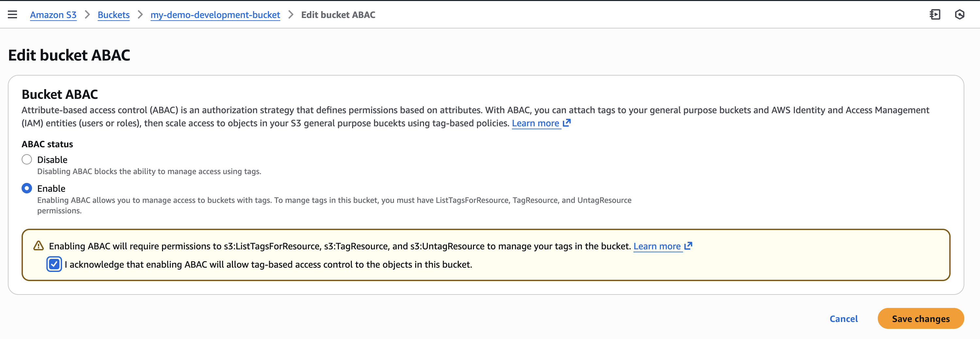The image size is (980, 339).
Task: Select the Disable ABAC status option
Action: 27,160
